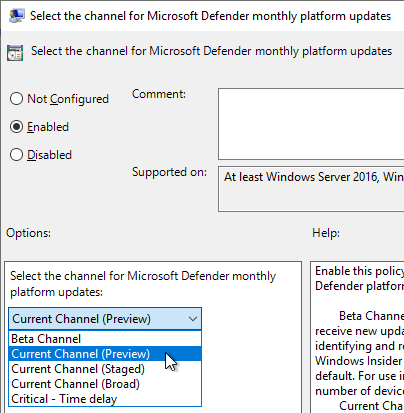404x413 pixels.
Task: Click the Supported on text field
Action: point(311,189)
